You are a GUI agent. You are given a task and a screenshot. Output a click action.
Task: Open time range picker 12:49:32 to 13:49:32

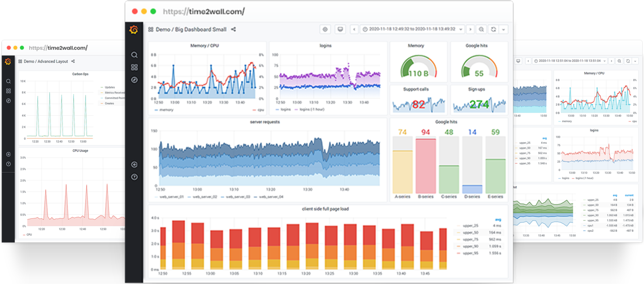[x=412, y=29]
